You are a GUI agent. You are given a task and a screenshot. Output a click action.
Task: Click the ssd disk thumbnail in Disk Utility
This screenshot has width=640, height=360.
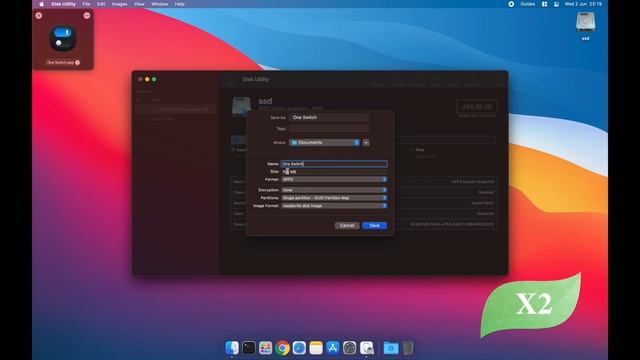(x=241, y=106)
